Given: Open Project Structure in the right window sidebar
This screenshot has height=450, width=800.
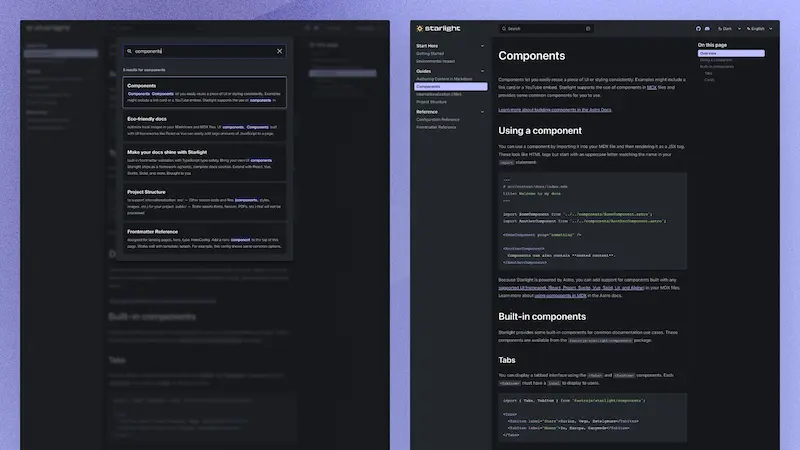Looking at the screenshot, I should pos(431,102).
